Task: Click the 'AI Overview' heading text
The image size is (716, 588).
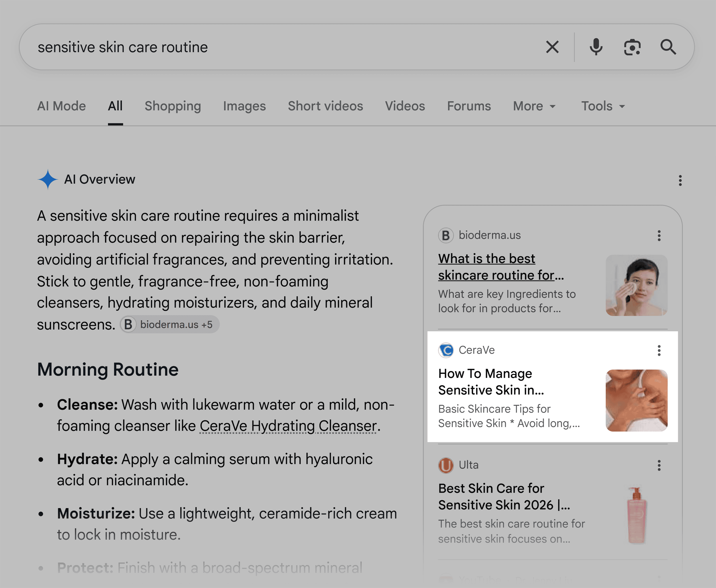Action: point(100,179)
